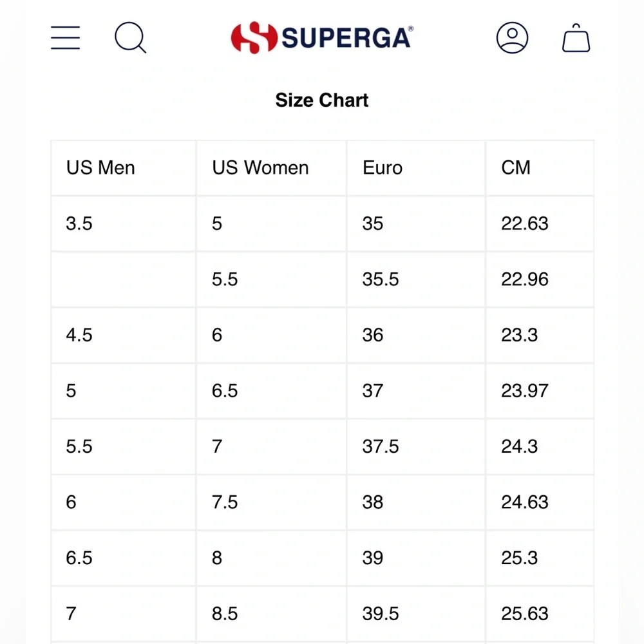
Task: Select the 24.63 CM cell
Action: 540,502
